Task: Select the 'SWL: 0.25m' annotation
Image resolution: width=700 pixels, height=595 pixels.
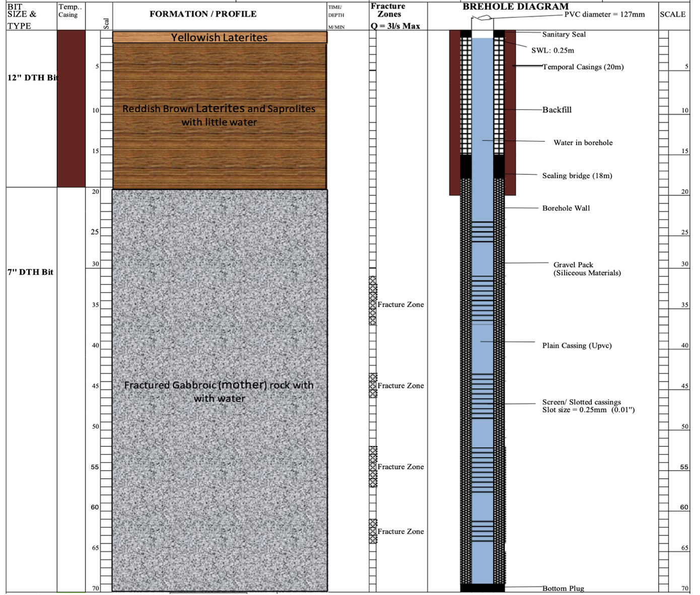Action: click(x=553, y=50)
